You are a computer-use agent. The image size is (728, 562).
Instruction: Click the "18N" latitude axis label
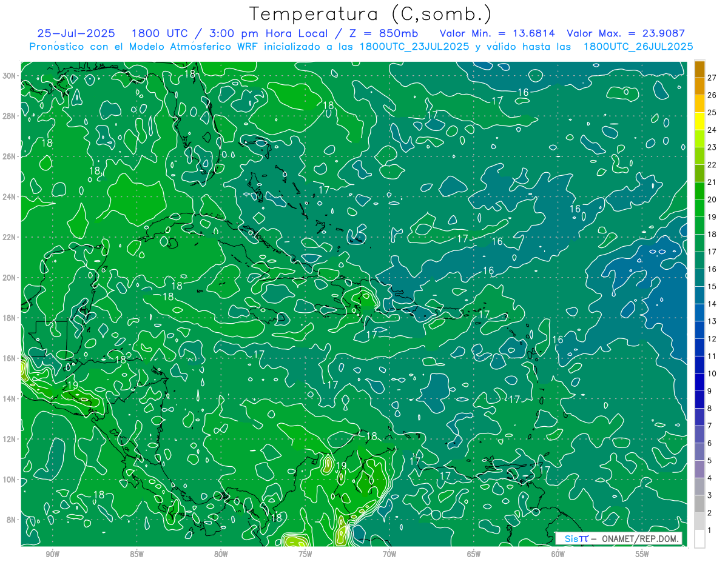(x=9, y=318)
